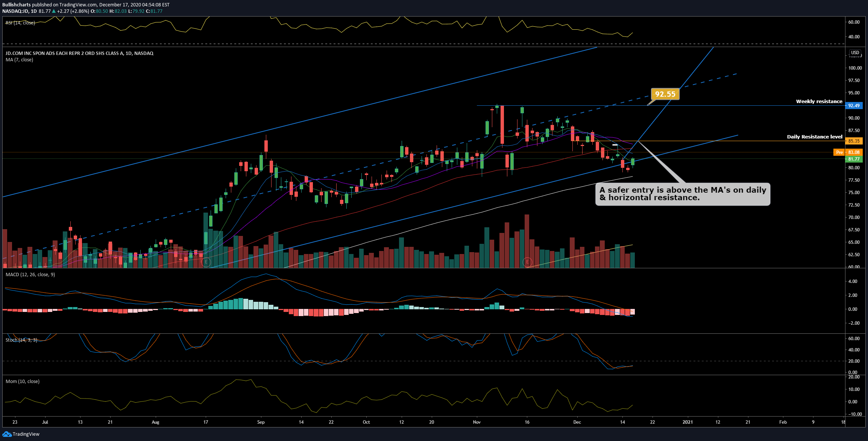Click the Jul date on time axis

[x=45, y=422]
